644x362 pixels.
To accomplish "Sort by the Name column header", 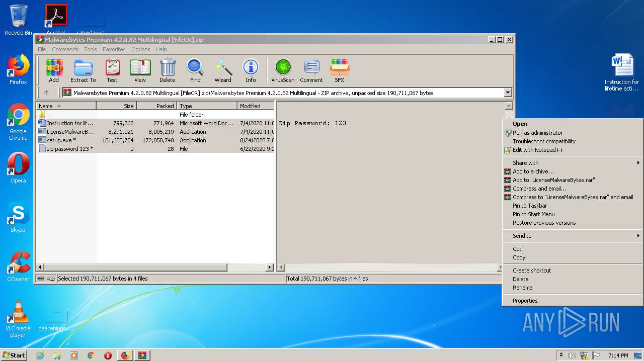I will [66, 106].
